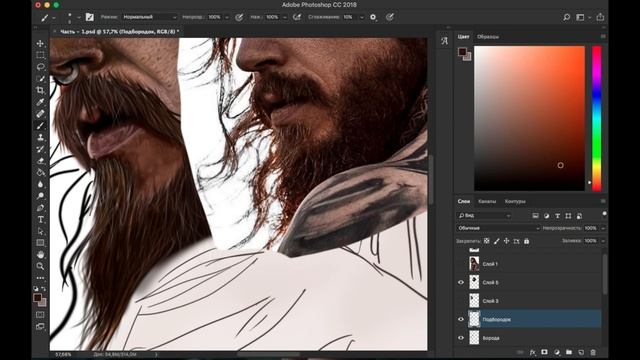Toggle pressure for opacity
The height and width of the screenshot is (360, 640).
(x=239, y=17)
